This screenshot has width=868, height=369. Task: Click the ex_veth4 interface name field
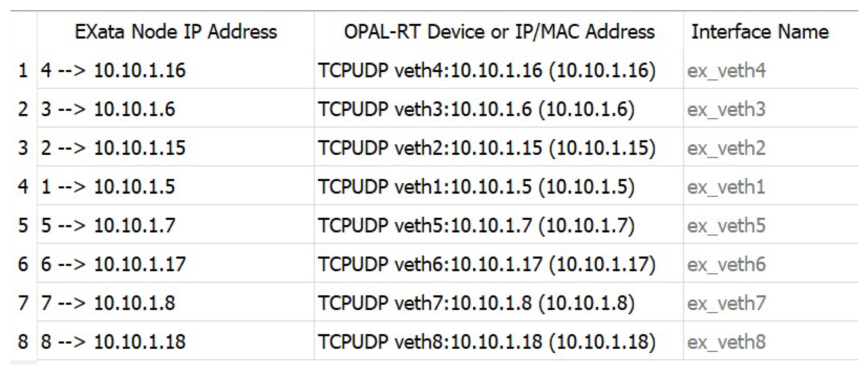(726, 70)
